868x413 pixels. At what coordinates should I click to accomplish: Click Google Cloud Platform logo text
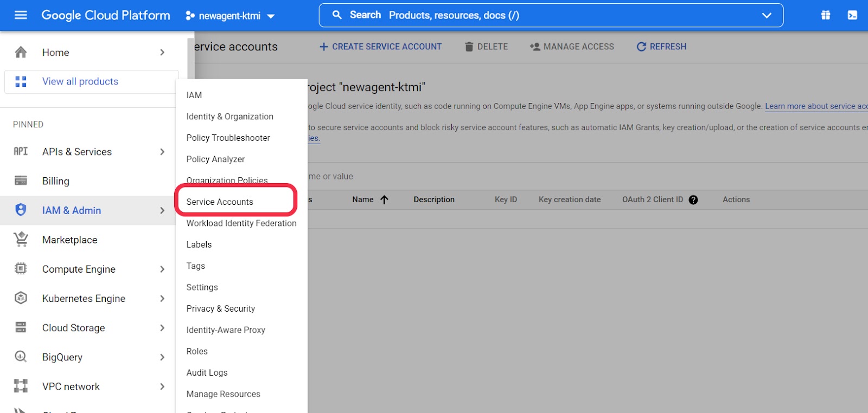pyautogui.click(x=106, y=15)
